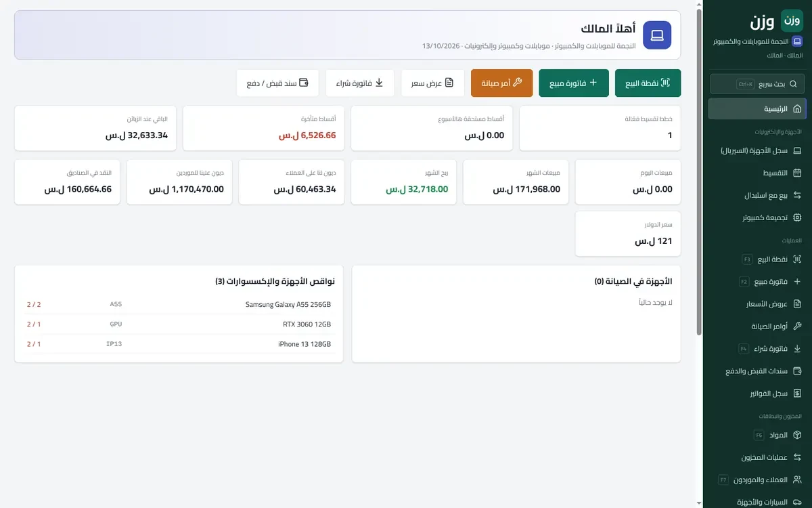Click the swap arrows icon of بيع مع استبدال
Viewport: 812px width, 508px height.
click(x=797, y=195)
